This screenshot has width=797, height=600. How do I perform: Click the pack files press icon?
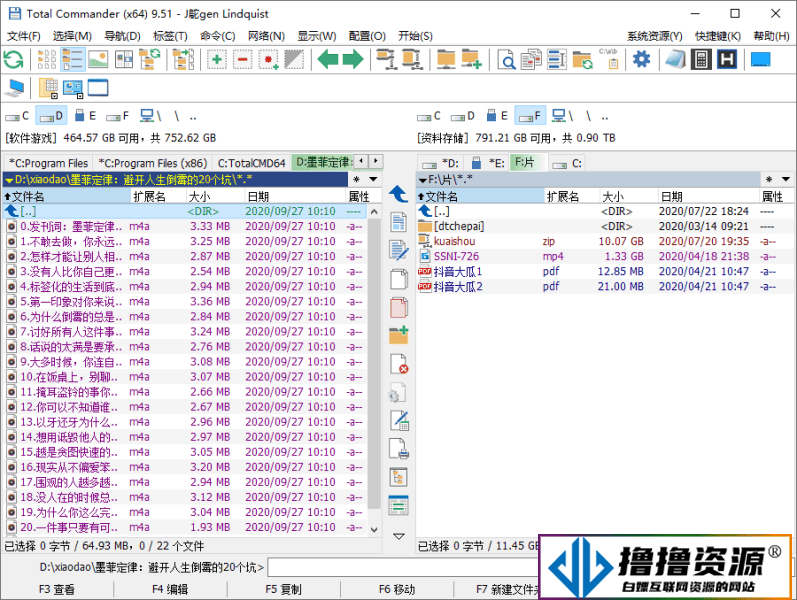click(x=386, y=59)
